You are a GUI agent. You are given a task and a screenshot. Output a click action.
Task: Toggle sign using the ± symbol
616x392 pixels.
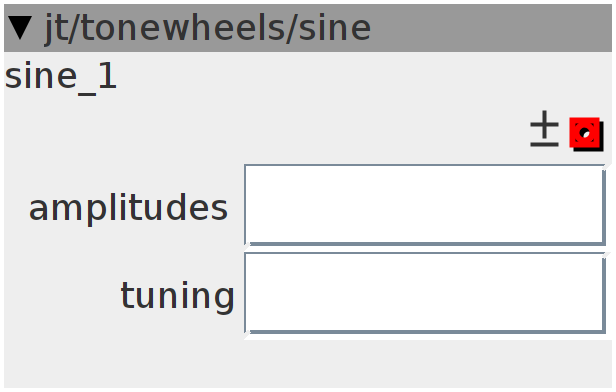(544, 129)
